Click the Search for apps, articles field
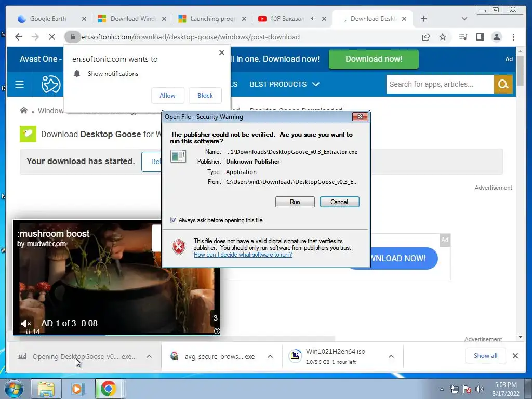 440,84
